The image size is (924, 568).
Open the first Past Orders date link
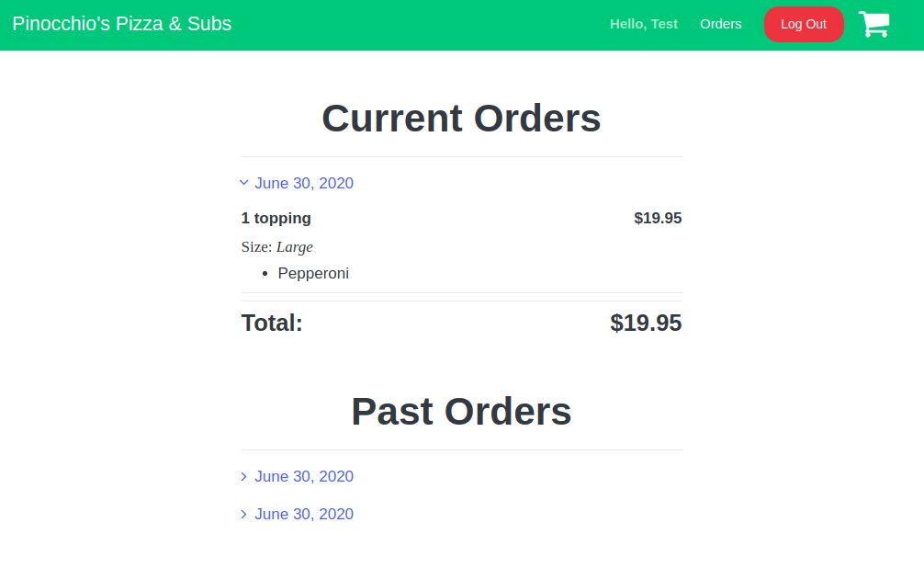pyautogui.click(x=303, y=476)
